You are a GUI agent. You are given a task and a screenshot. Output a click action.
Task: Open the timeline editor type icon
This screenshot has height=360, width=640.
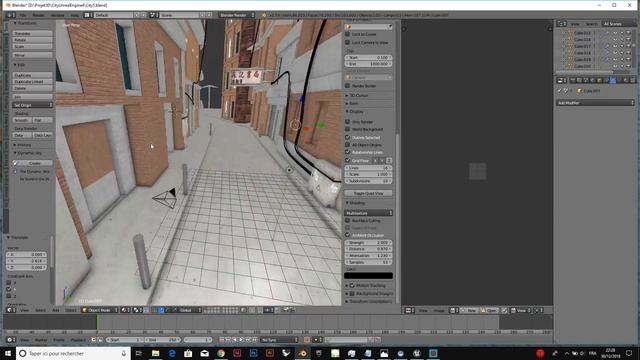(11, 340)
